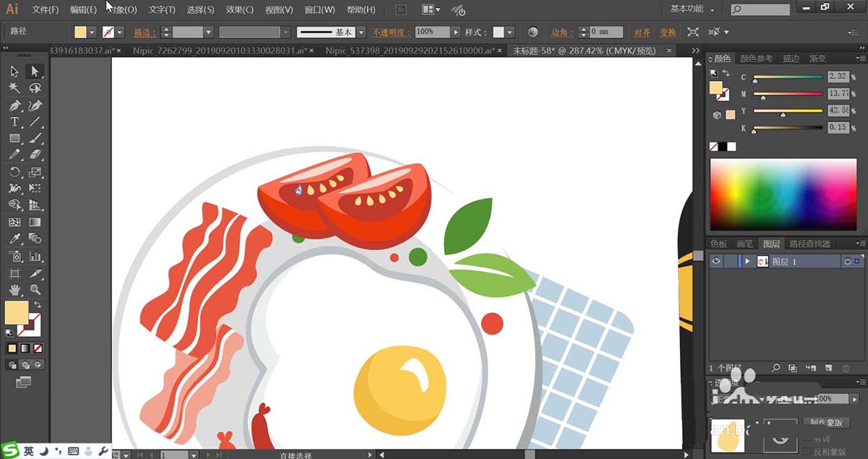Click the 对齐 button
Screen dimensions: 868x459
tap(642, 33)
